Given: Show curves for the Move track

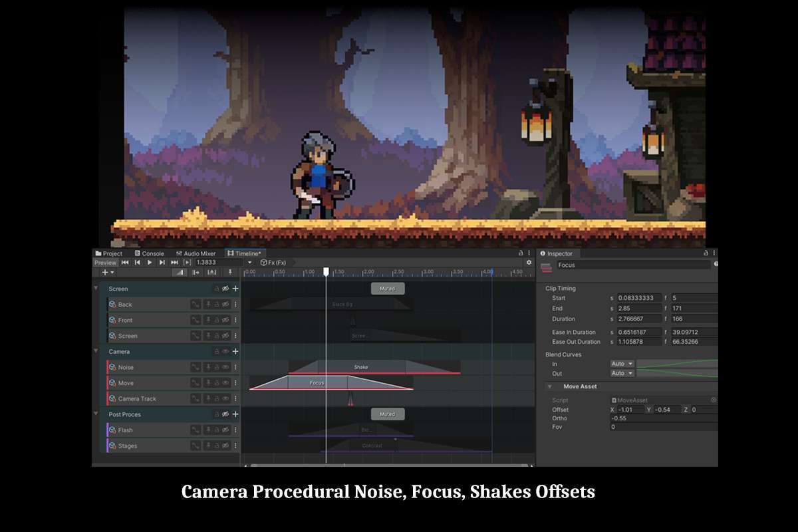Looking at the screenshot, I should 196,383.
